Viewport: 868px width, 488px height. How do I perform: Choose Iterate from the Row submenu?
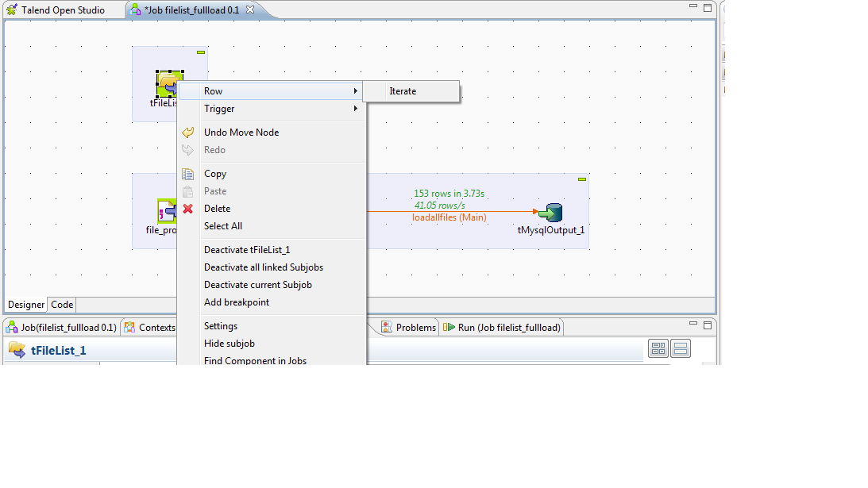tap(411, 91)
